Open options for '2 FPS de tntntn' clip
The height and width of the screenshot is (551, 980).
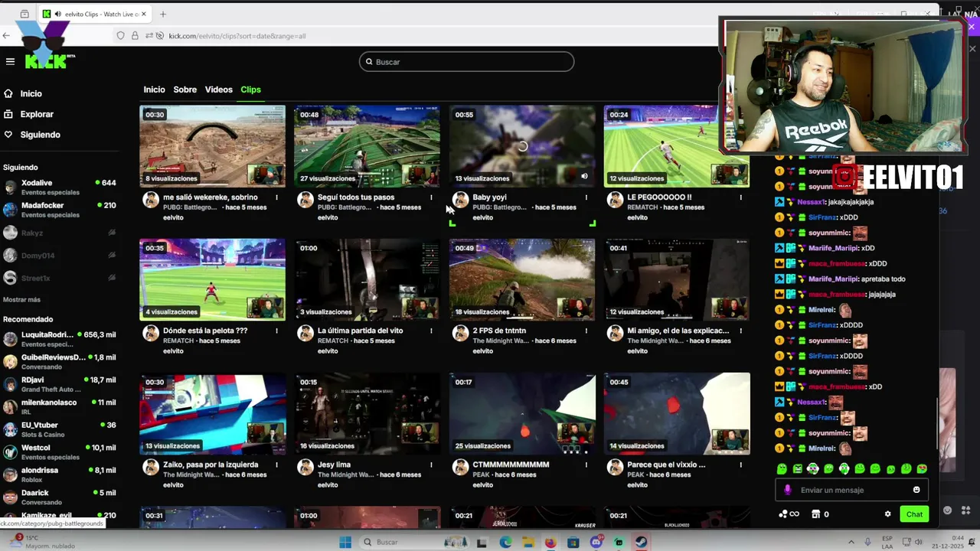point(586,331)
